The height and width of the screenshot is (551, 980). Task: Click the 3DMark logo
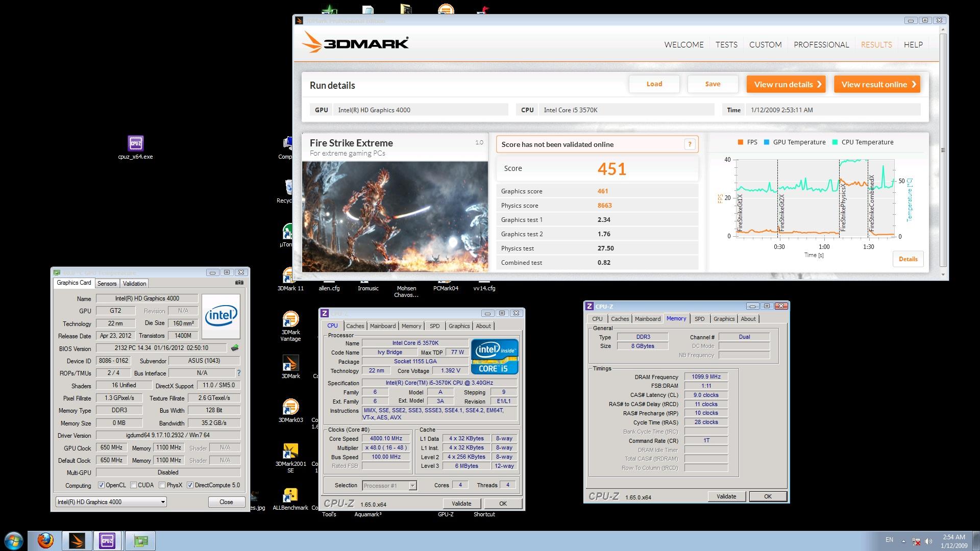pyautogui.click(x=355, y=43)
